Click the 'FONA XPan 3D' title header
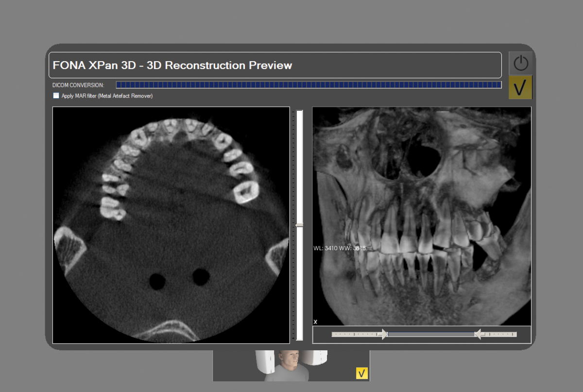 172,65
